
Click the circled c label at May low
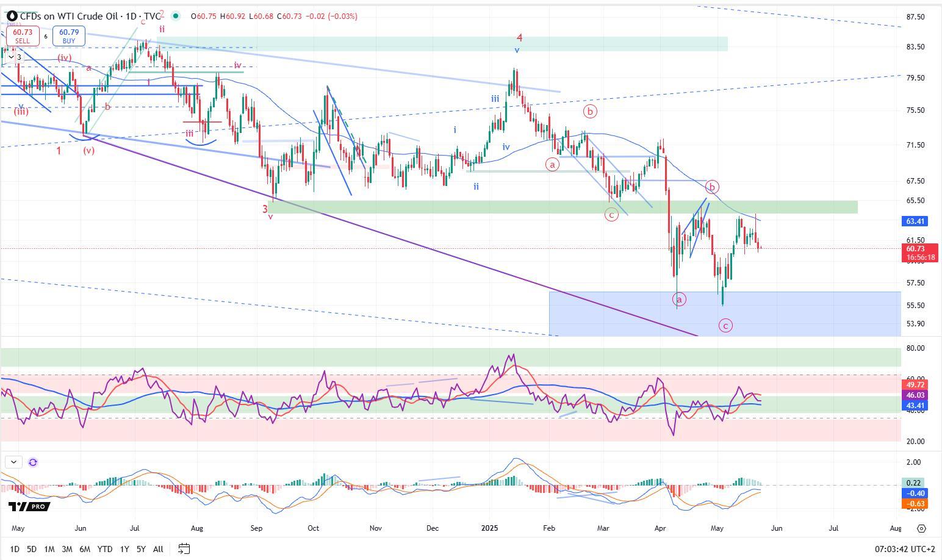725,326
